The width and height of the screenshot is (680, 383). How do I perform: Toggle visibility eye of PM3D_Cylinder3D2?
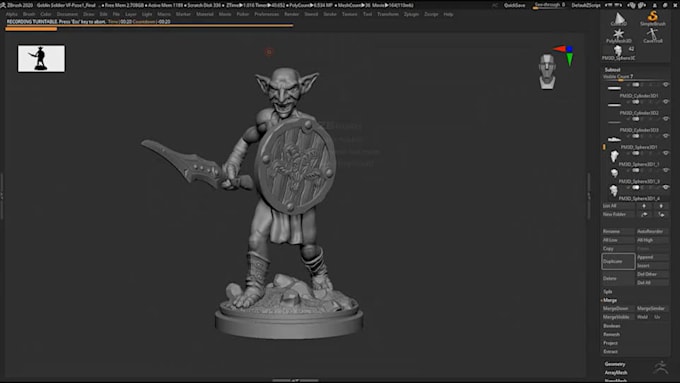(666, 102)
